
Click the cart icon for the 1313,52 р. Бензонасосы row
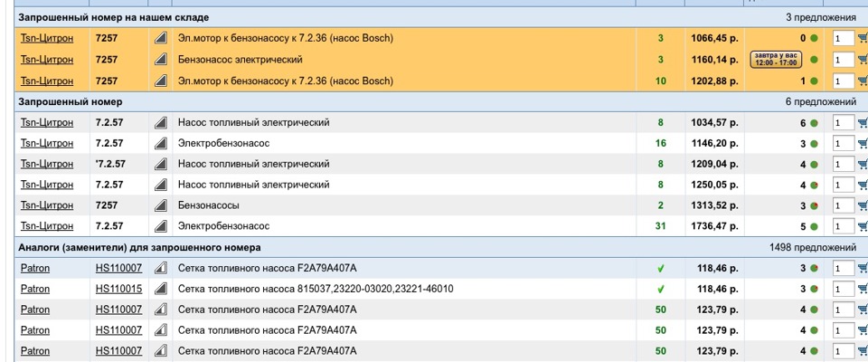(x=862, y=205)
